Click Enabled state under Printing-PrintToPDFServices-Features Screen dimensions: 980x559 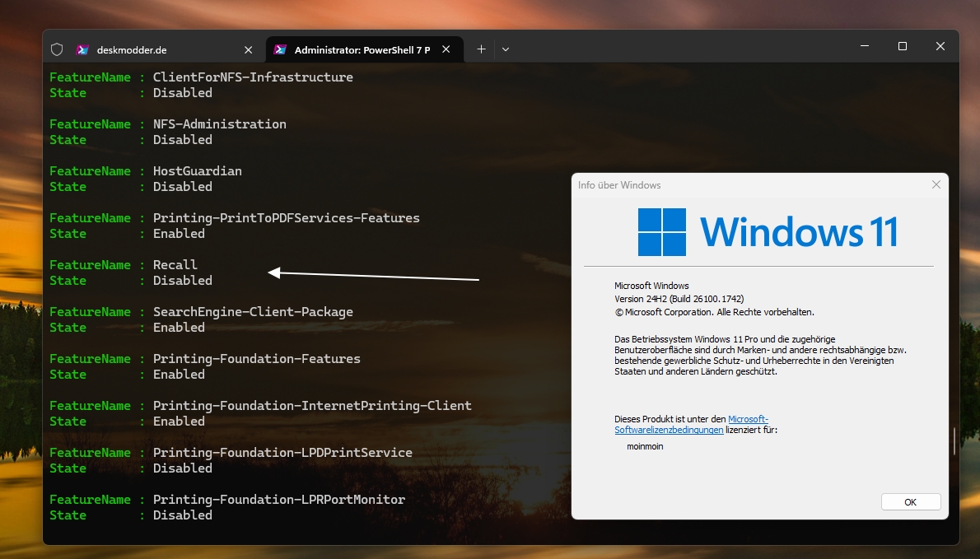(179, 233)
